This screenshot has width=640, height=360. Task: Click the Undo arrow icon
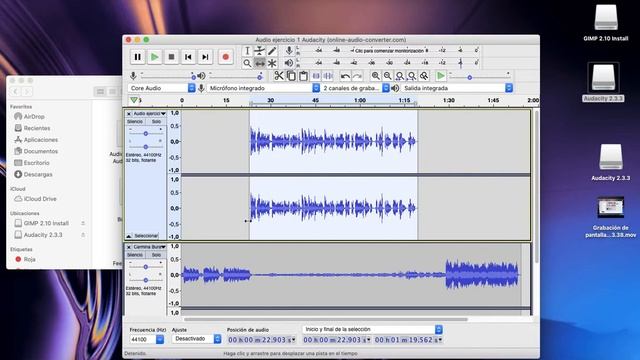[345, 76]
